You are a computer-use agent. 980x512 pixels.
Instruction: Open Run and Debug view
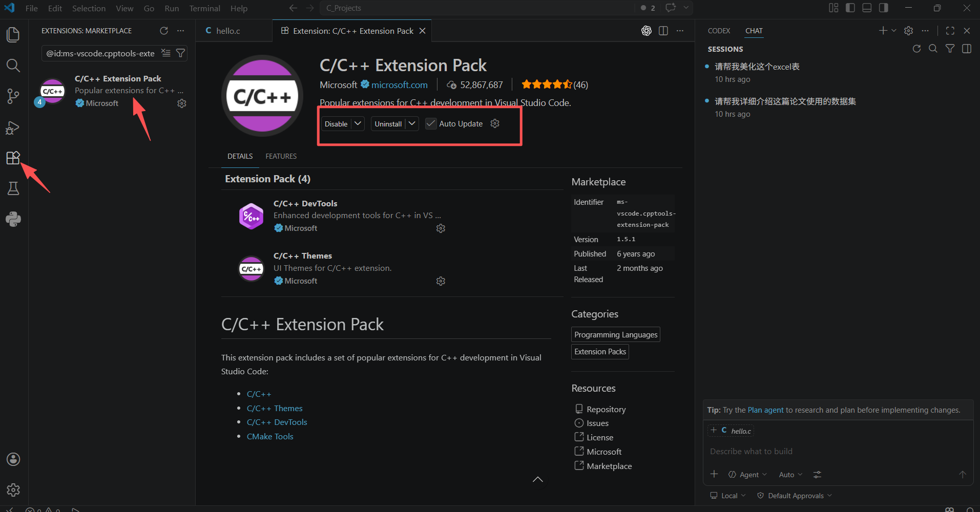tap(13, 127)
